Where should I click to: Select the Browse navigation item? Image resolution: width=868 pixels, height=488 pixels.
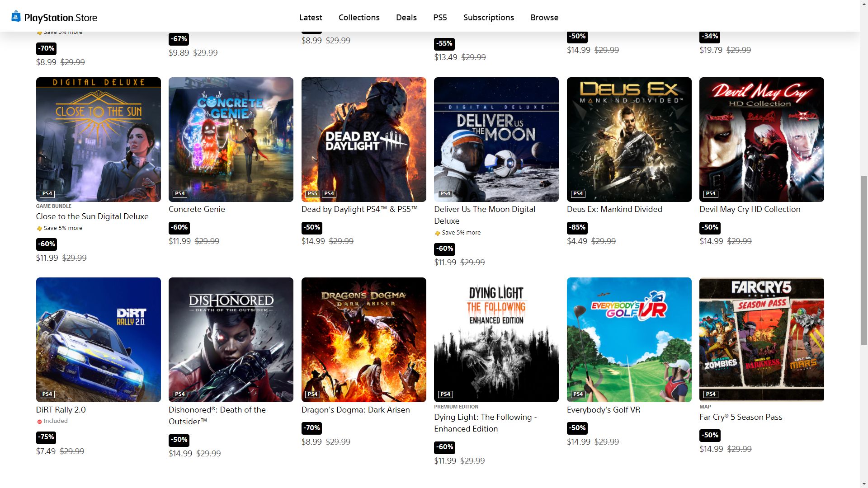tap(544, 18)
